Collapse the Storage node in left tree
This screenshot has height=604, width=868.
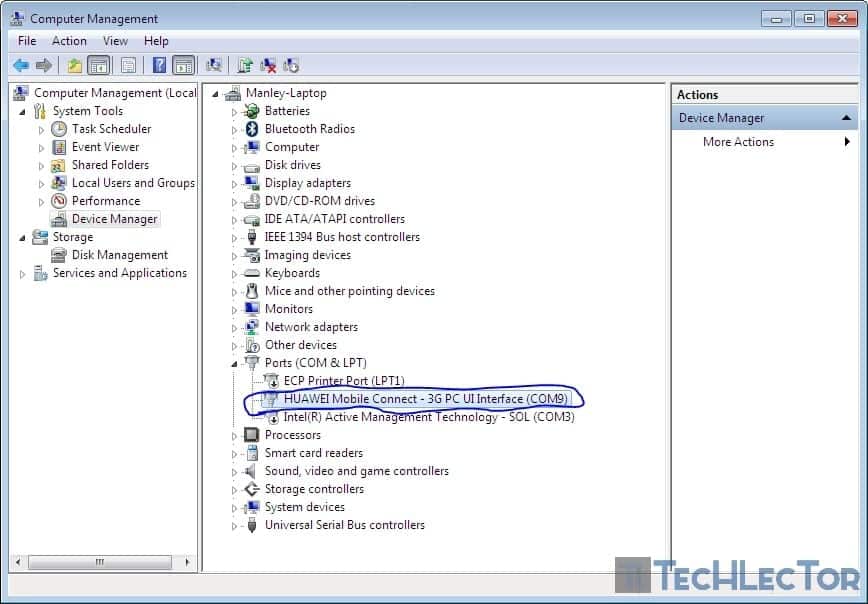(x=22, y=238)
